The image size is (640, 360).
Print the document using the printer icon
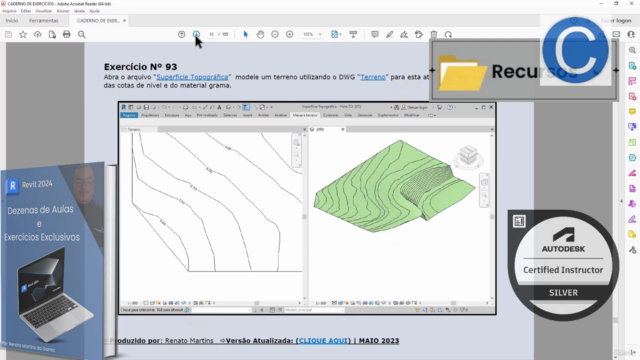(67, 35)
